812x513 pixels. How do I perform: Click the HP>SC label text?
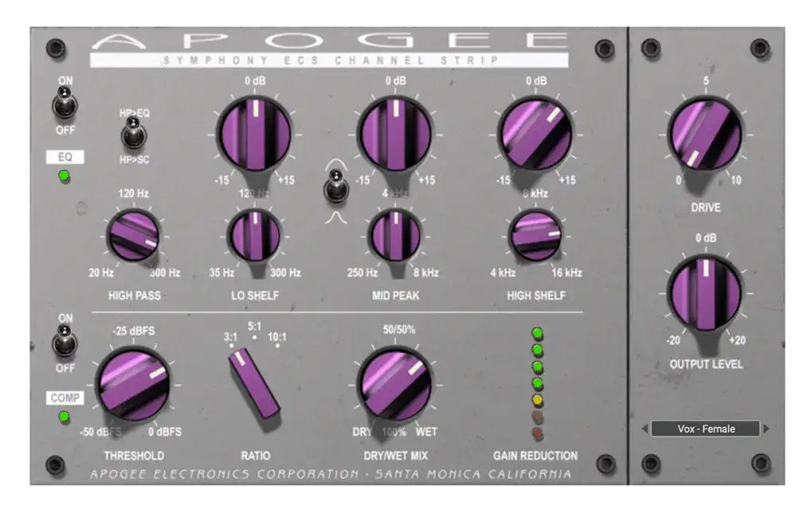[134, 159]
